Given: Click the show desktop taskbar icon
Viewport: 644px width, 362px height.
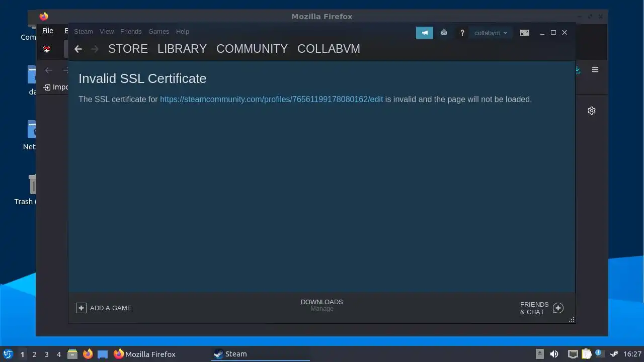Looking at the screenshot, I should [x=103, y=354].
